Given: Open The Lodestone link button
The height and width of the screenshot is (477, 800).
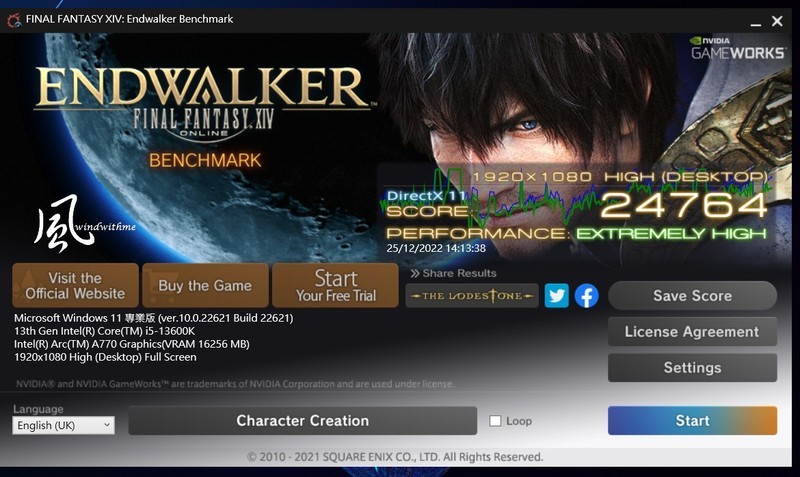Looking at the screenshot, I should pyautogui.click(x=472, y=296).
